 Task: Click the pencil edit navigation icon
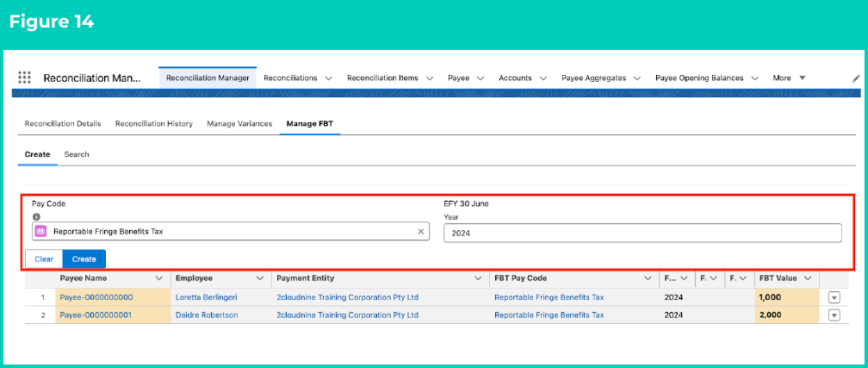pos(855,78)
